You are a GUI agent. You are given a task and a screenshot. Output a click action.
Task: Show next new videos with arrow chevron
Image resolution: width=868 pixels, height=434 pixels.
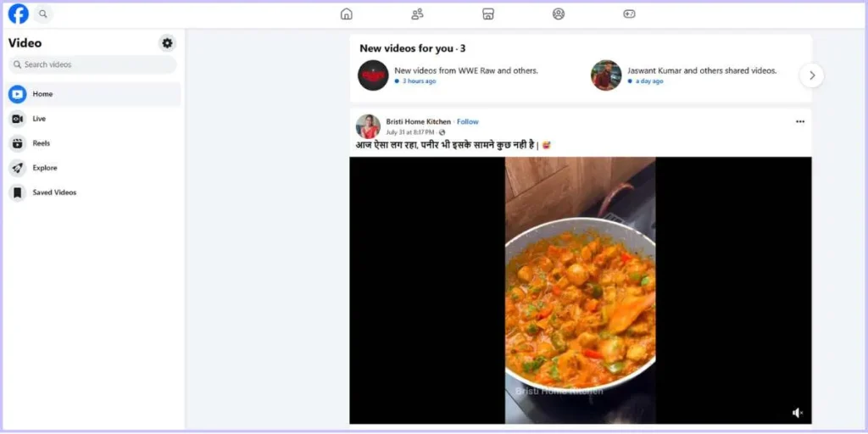(811, 75)
